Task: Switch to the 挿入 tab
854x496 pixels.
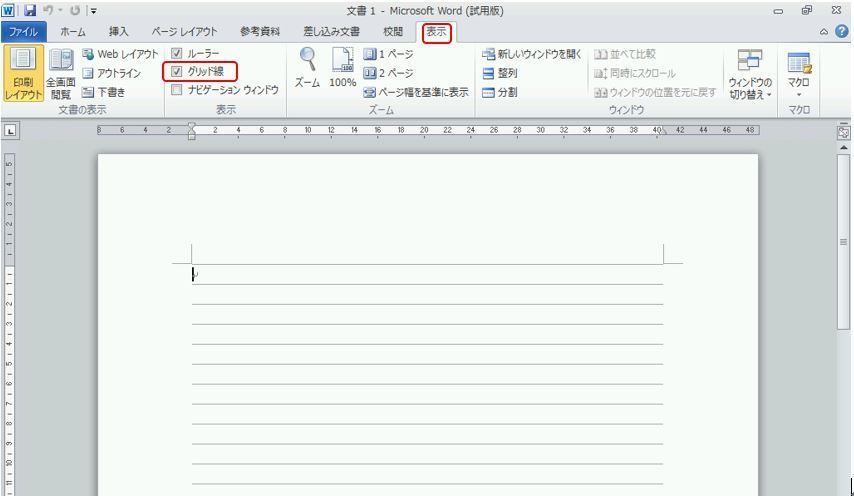Action: (118, 32)
